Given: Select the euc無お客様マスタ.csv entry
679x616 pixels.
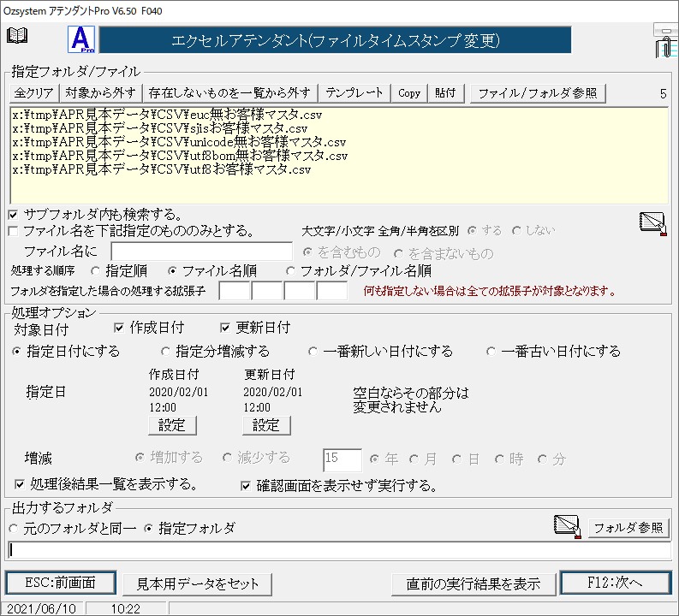Looking at the screenshot, I should (x=167, y=115).
